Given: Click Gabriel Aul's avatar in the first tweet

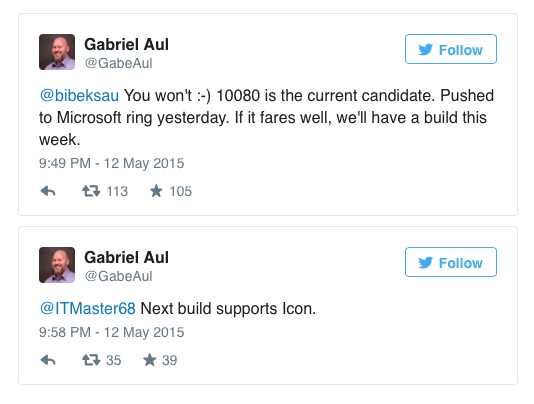Looking at the screenshot, I should pos(57,52).
